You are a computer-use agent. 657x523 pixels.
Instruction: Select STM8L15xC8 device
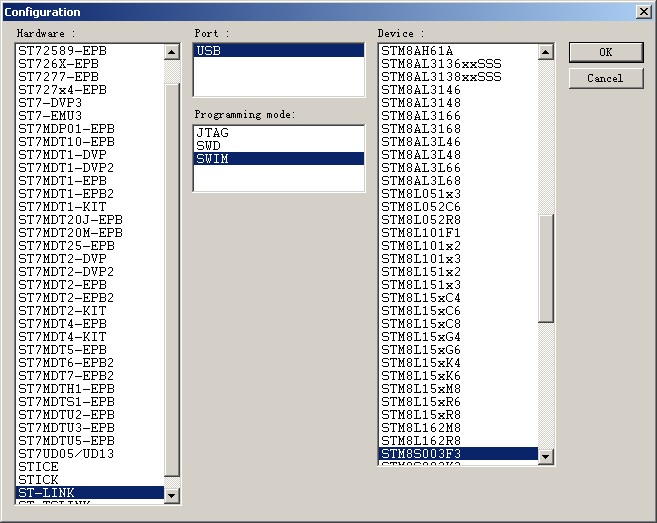click(x=458, y=324)
